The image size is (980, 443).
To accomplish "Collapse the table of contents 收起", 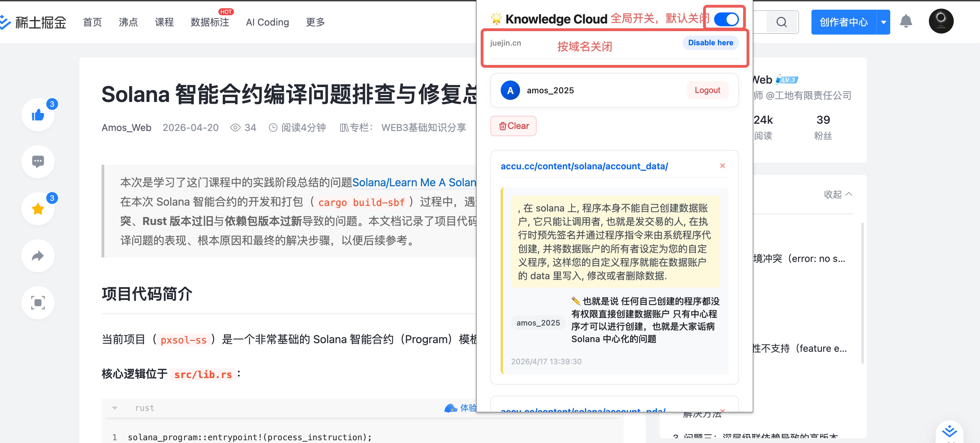I will (x=838, y=194).
